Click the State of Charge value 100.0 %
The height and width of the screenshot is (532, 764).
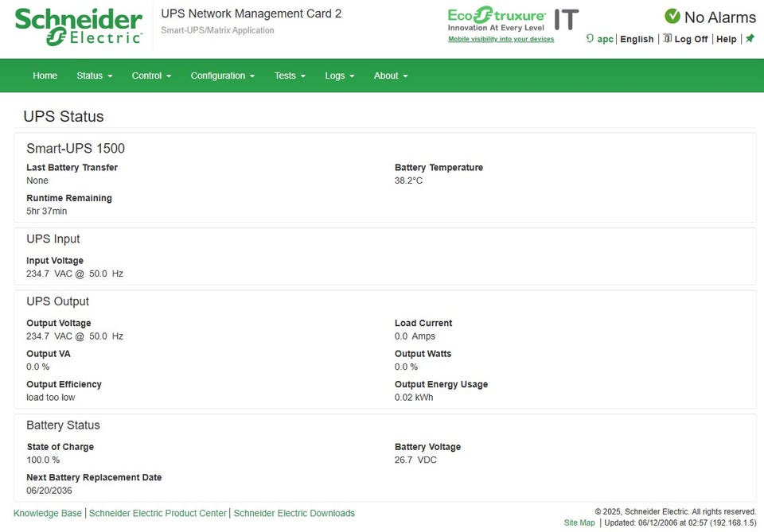[43, 460]
